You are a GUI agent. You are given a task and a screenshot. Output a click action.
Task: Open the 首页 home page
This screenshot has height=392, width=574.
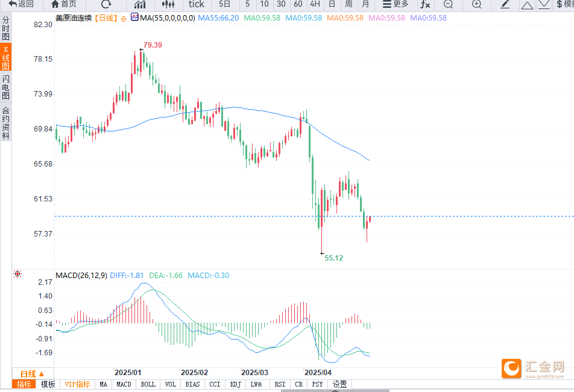coord(64,4)
